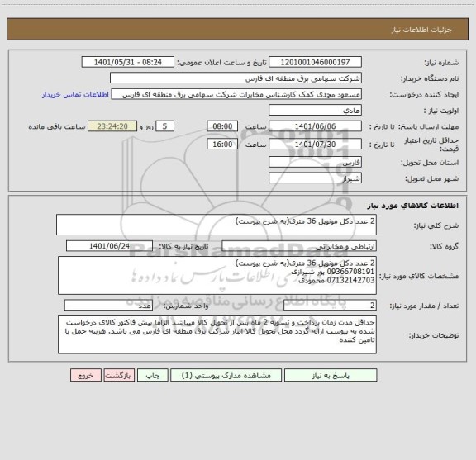Click response deadline date 1401/06/06
The height and width of the screenshot is (460, 476).
315,126
